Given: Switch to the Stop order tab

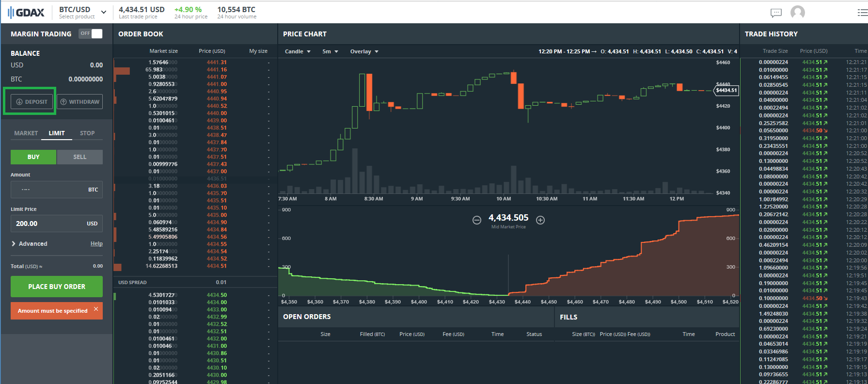Looking at the screenshot, I should [x=87, y=133].
